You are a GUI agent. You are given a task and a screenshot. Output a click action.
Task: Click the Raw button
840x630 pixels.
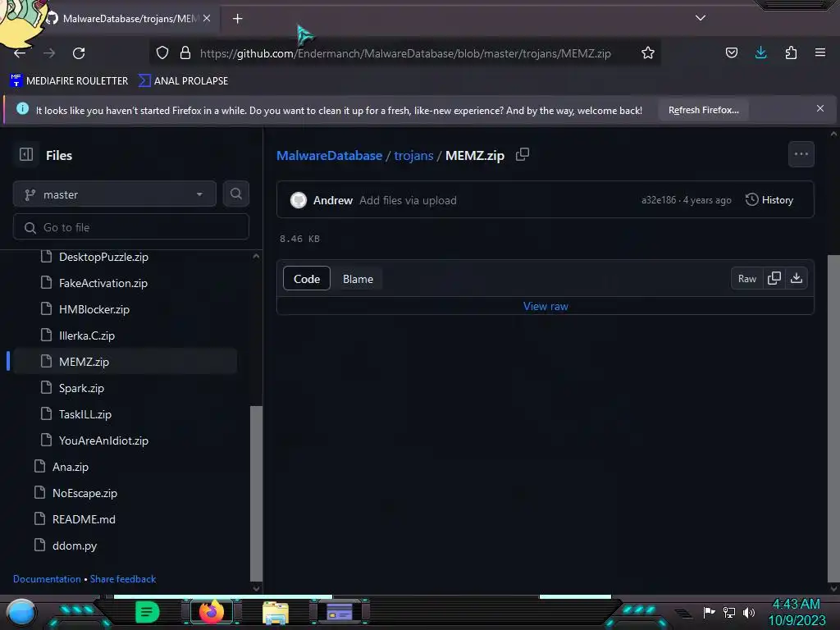pos(746,279)
